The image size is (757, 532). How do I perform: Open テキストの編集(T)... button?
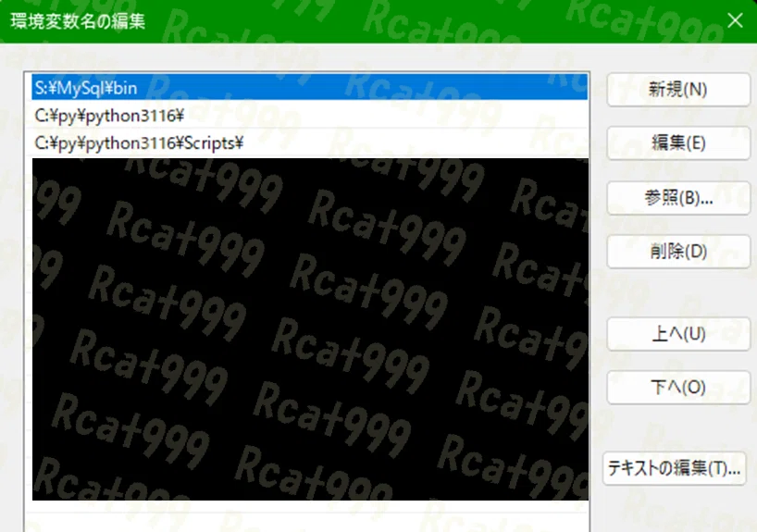click(x=674, y=468)
